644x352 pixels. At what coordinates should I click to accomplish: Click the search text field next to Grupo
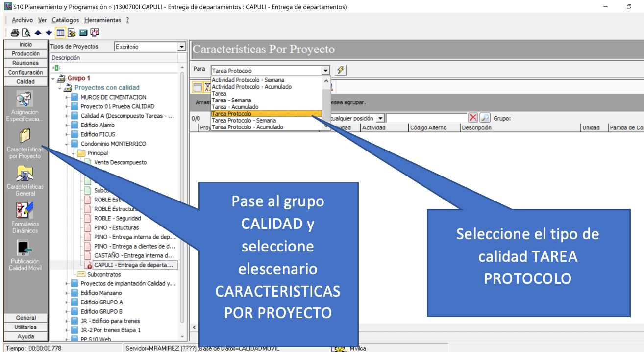(426, 118)
